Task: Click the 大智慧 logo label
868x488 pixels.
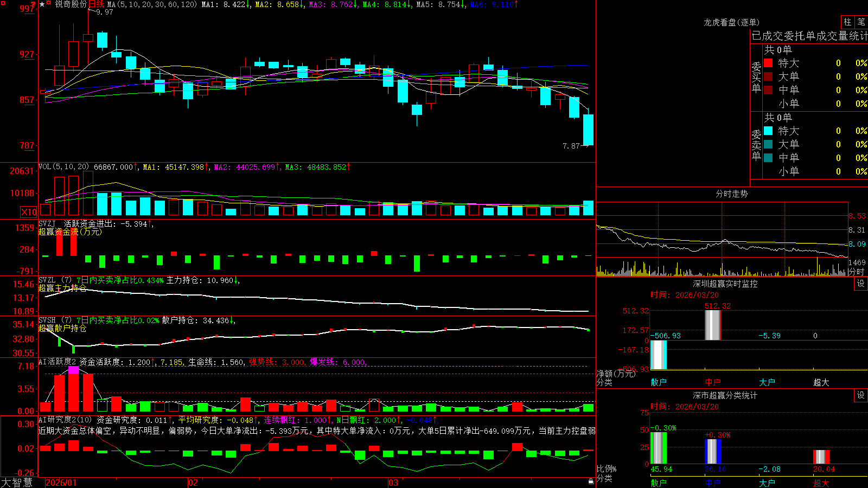Action: coord(17,483)
